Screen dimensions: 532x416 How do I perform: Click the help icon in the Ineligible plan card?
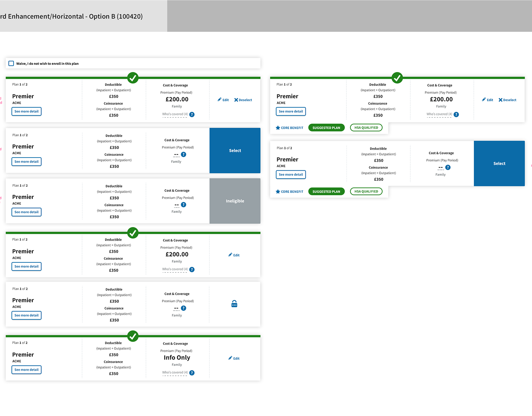point(183,205)
